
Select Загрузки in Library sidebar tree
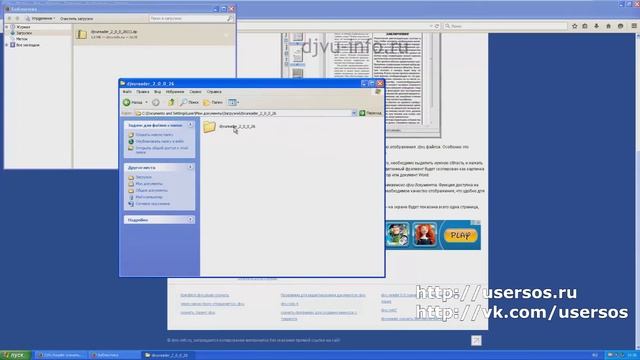click(x=24, y=33)
